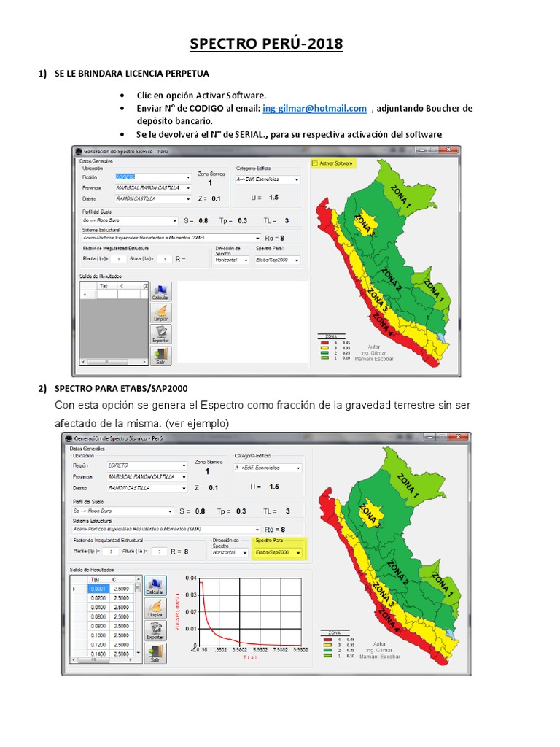Select cell 0.1000 in T(s) column
The height and width of the screenshot is (747, 560).
(99, 635)
